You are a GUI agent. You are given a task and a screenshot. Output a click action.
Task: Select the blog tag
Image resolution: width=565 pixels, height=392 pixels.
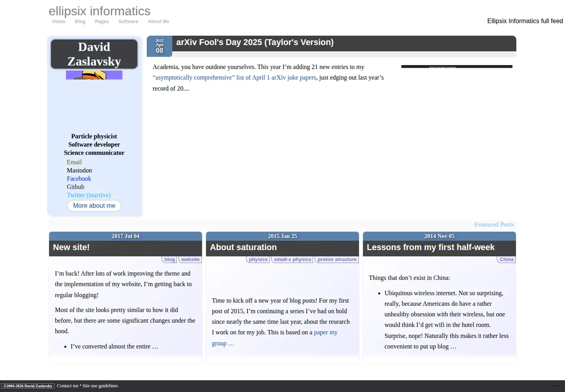169,260
